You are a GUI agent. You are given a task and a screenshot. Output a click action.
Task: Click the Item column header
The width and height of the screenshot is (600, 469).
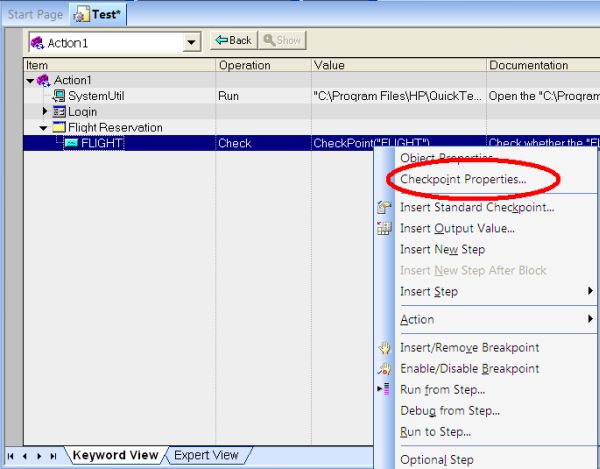click(119, 65)
